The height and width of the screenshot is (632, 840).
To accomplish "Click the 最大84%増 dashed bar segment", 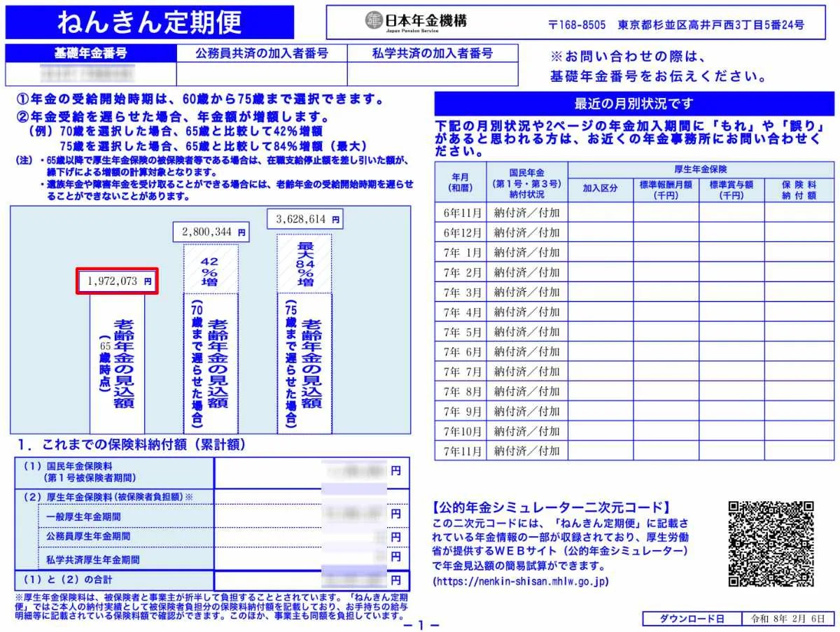I will click(x=304, y=262).
